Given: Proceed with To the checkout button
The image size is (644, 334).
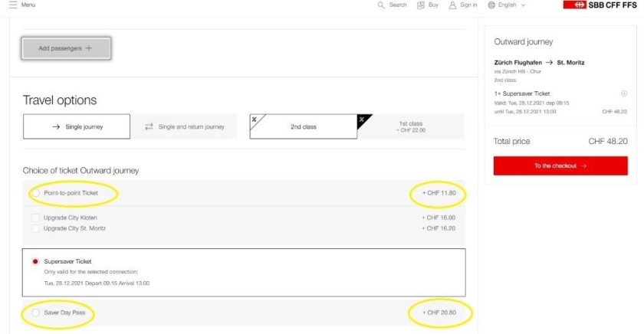Looking at the screenshot, I should [560, 165].
